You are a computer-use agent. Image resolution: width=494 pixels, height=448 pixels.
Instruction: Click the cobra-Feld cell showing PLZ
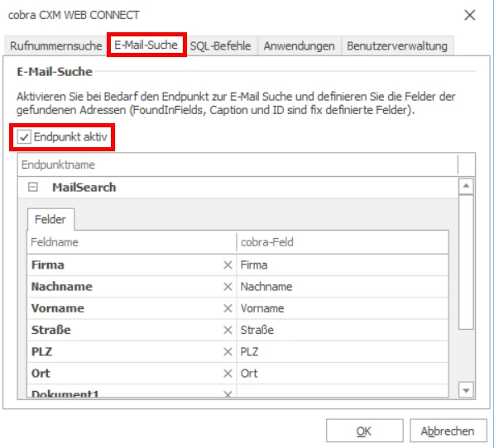[343, 352]
